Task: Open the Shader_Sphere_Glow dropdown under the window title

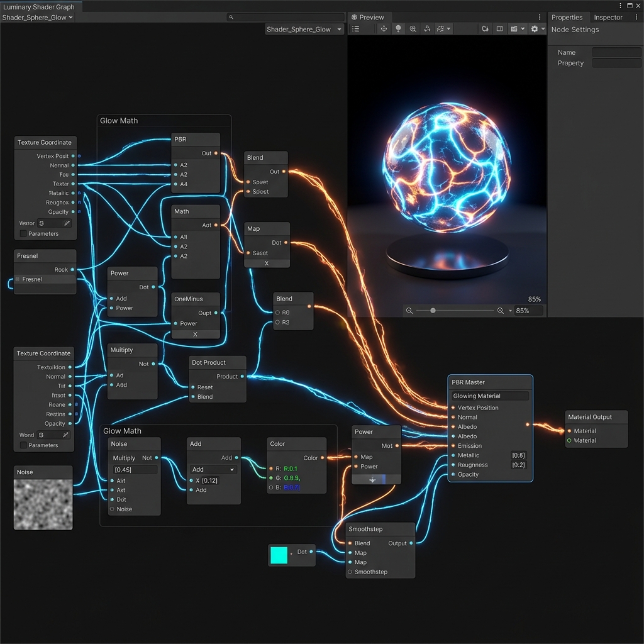Action: 37,17
